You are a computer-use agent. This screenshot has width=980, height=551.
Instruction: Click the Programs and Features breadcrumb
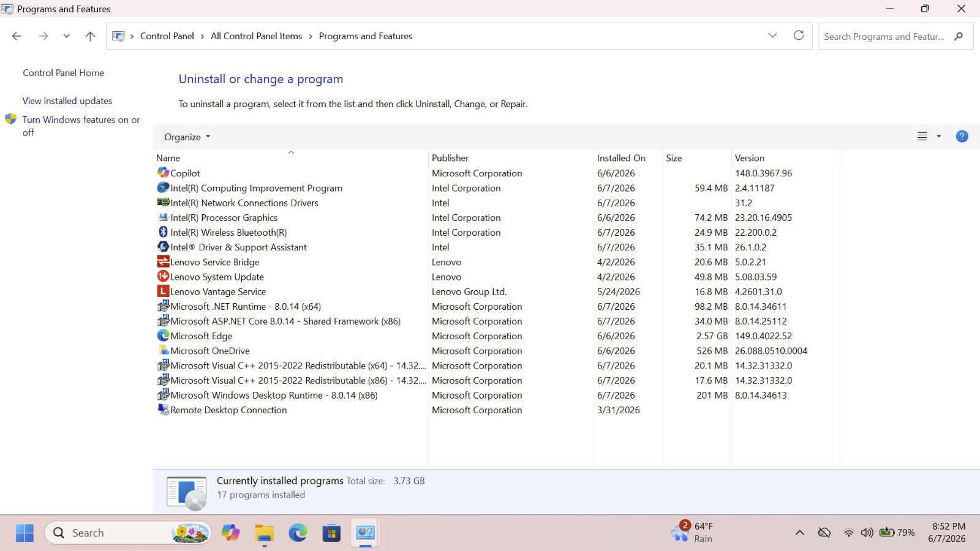pos(365,36)
